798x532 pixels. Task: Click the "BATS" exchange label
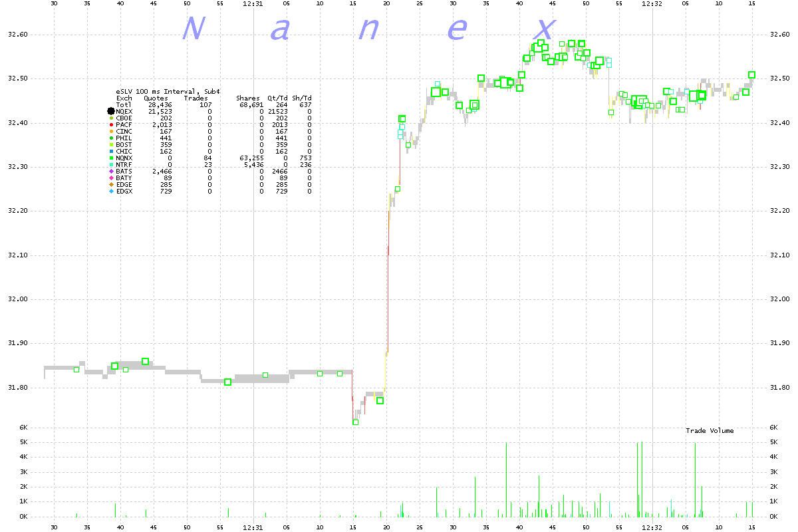pos(124,172)
